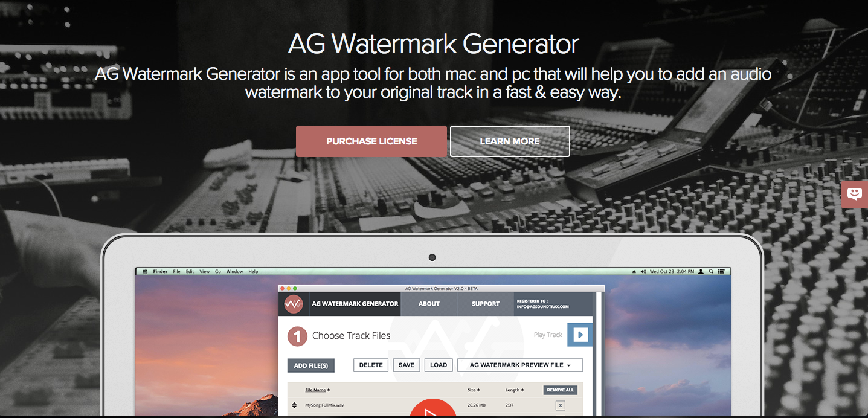Screen dimensions: 868x418
Task: Open the chat widget icon on the right edge
Action: 855,194
